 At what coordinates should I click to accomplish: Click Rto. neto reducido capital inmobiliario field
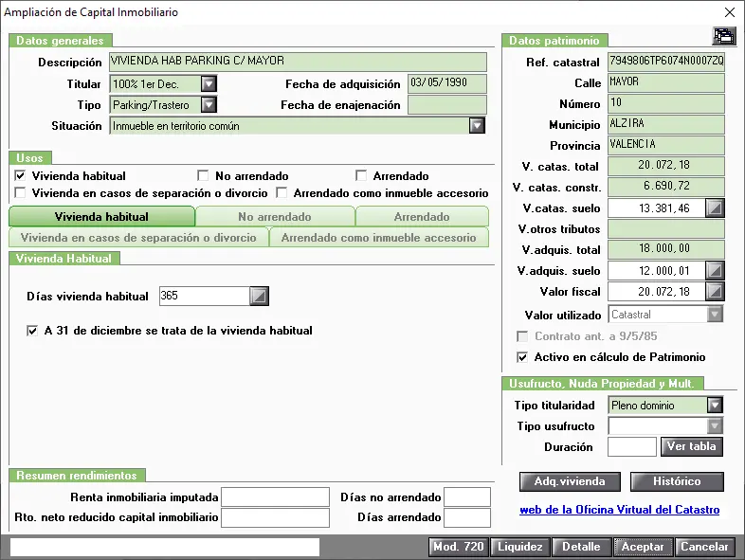click(275, 517)
